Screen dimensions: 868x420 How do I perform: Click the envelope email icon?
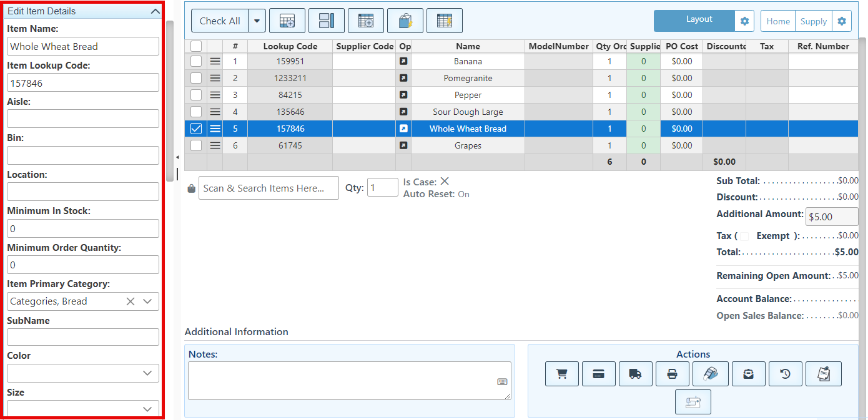click(748, 374)
